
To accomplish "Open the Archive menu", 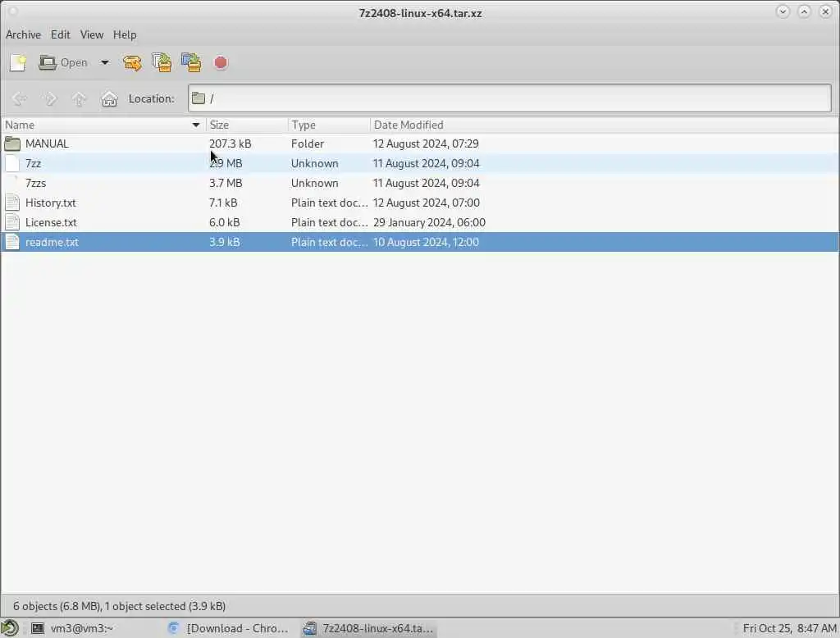I will tap(23, 34).
